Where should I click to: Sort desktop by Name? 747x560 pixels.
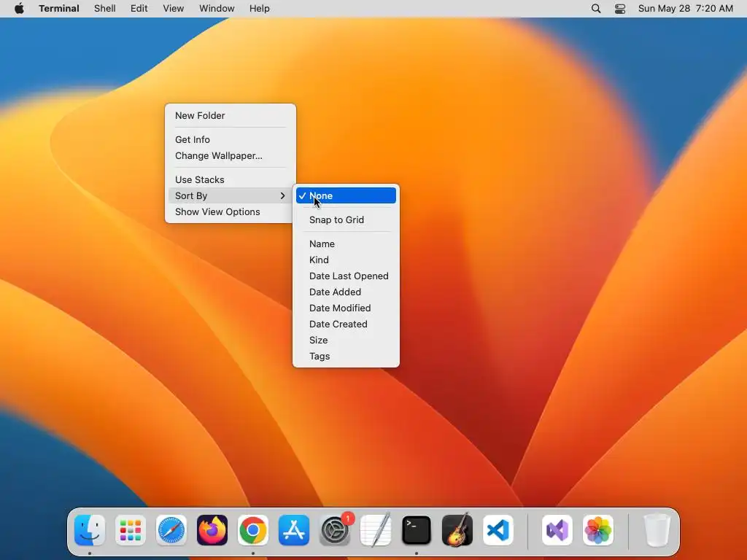coord(346,244)
